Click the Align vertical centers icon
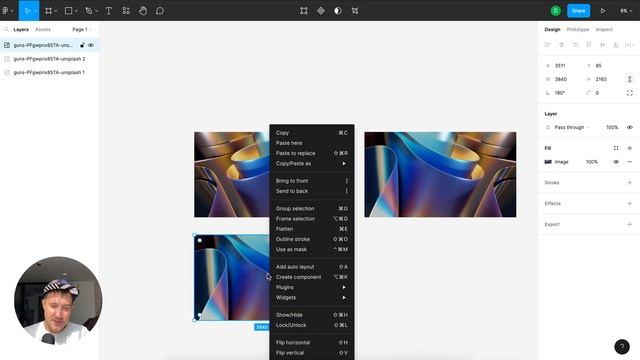 [602, 45]
